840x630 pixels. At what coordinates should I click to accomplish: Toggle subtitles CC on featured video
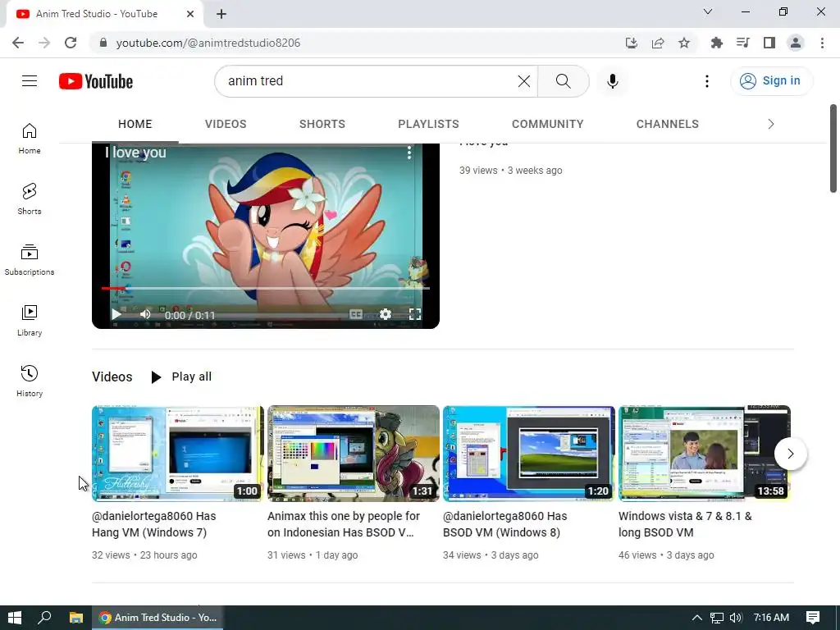[x=356, y=314]
